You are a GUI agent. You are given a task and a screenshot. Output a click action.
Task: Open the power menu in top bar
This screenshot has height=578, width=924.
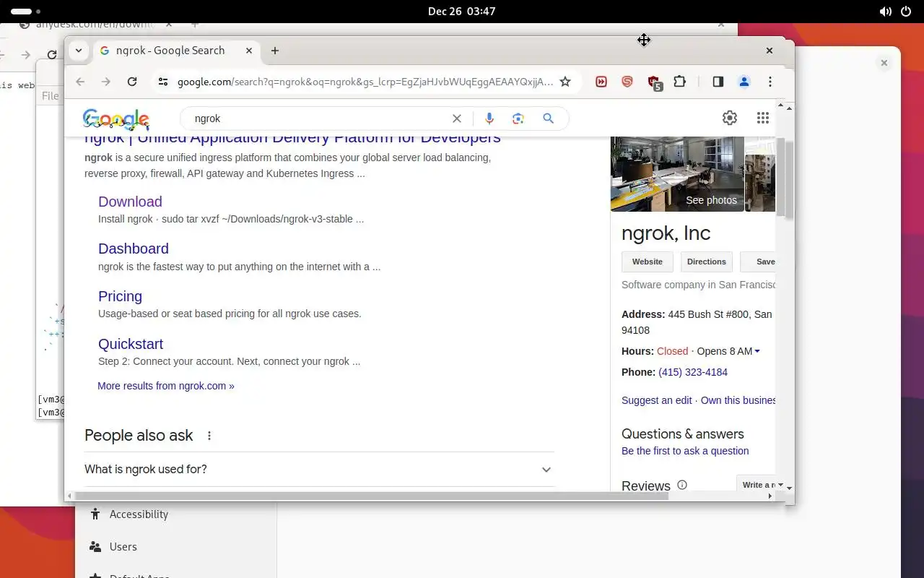click(x=907, y=12)
